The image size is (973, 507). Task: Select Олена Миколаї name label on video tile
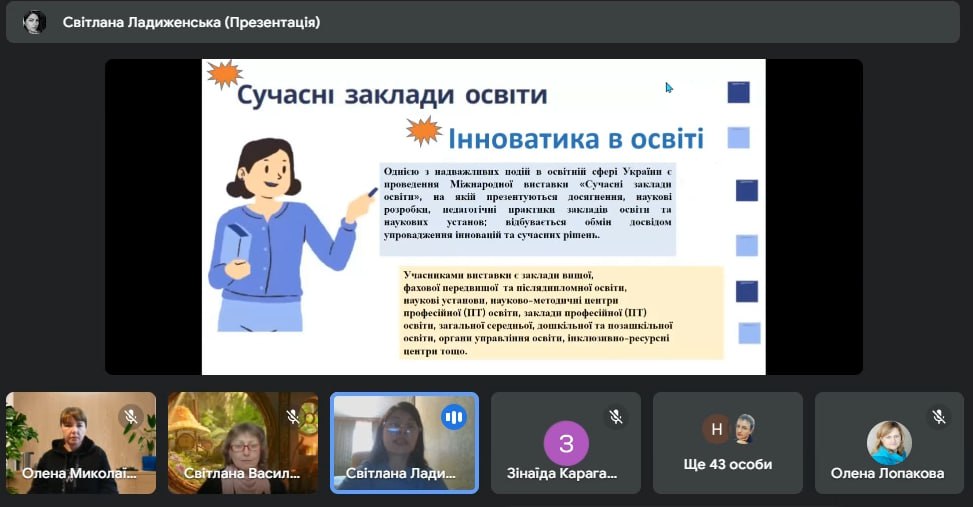coord(79,474)
